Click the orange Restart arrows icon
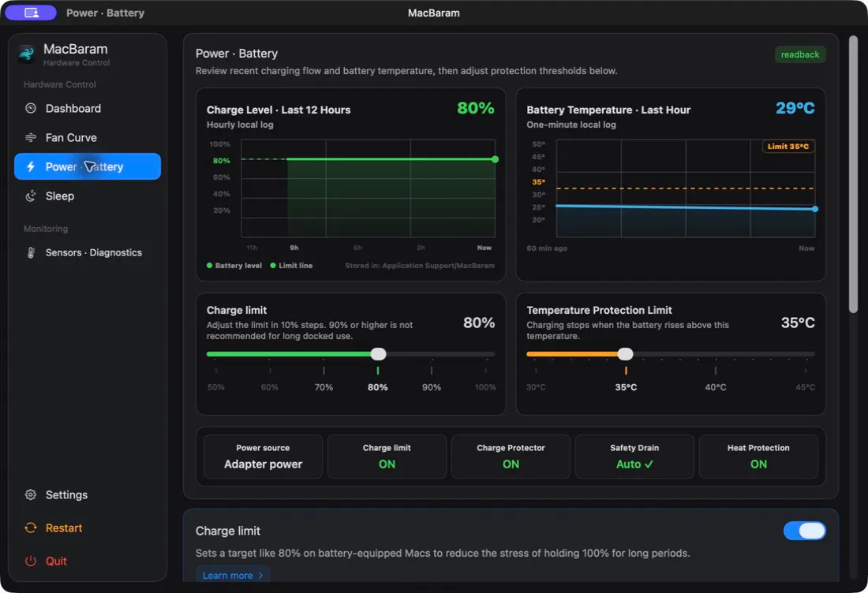Viewport: 868px width, 593px height. pyautogui.click(x=31, y=528)
